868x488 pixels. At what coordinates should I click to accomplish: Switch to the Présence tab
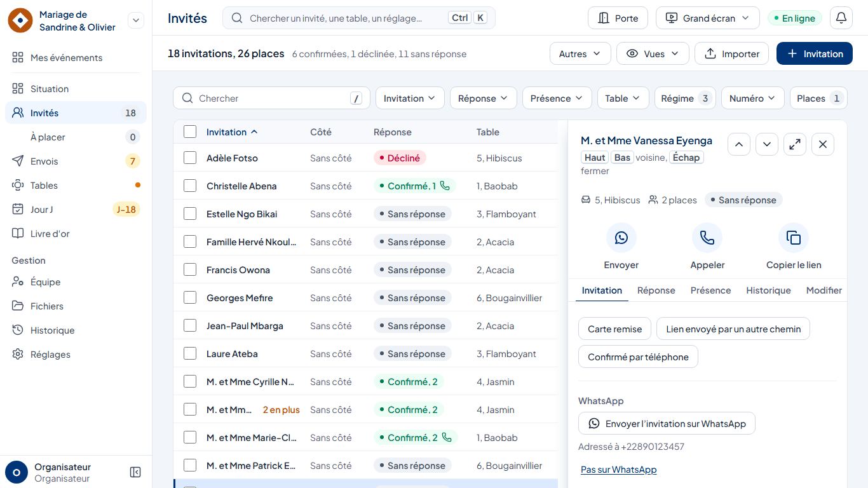click(710, 290)
